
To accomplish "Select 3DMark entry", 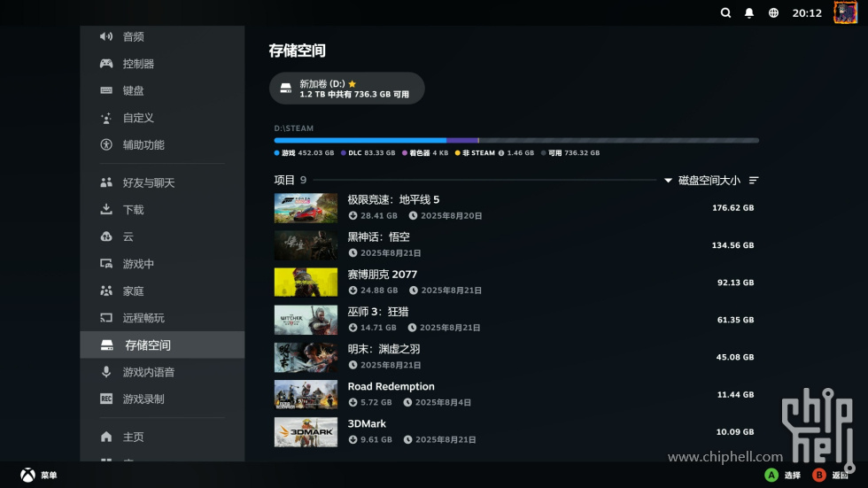I will coord(515,431).
